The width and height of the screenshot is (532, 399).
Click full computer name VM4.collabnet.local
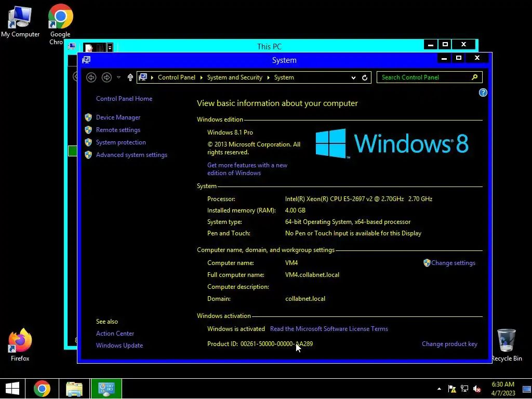312,274
